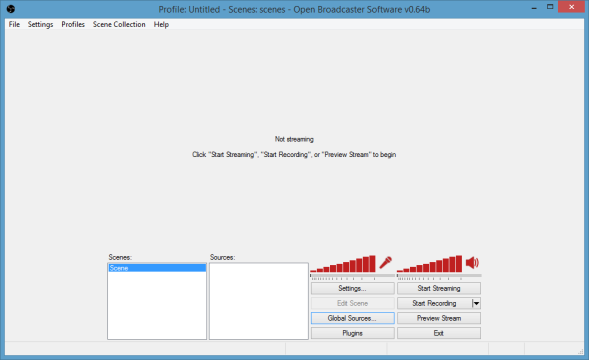
Task: Close the Open Broadcaster Software window
Action: coord(571,7)
